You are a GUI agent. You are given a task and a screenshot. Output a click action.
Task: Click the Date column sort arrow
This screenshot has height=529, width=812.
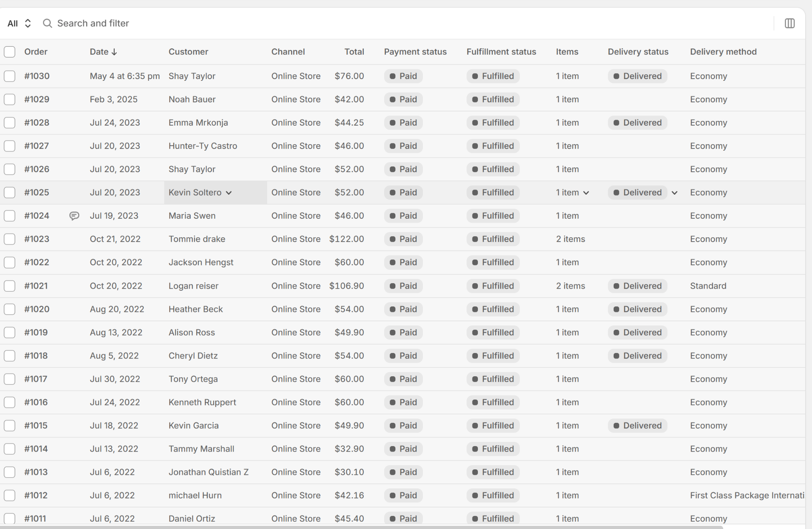pyautogui.click(x=114, y=52)
